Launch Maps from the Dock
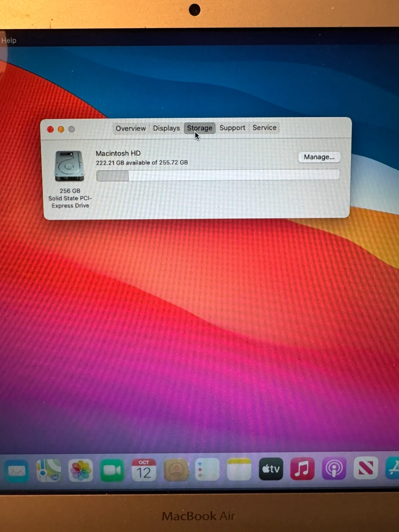 coord(49,470)
